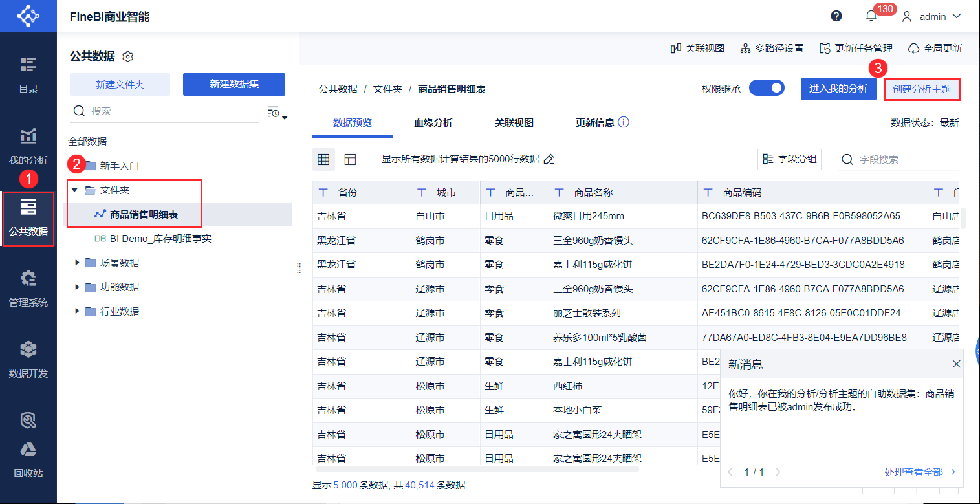This screenshot has height=504, width=980.
Task: Click the 创建分析主题 button
Action: point(922,89)
